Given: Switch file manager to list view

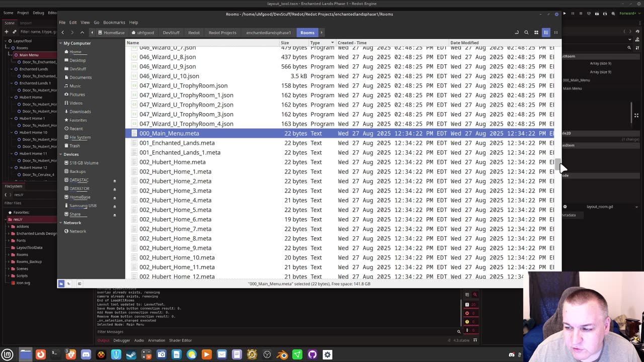Looking at the screenshot, I should point(546,33).
